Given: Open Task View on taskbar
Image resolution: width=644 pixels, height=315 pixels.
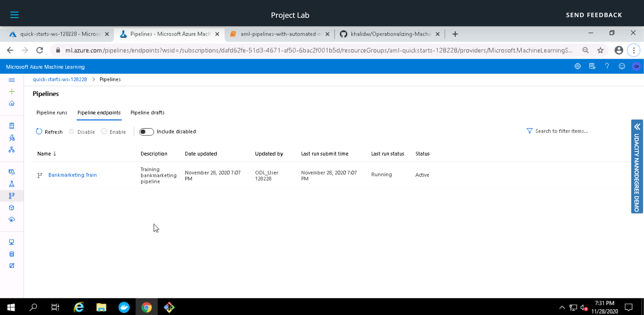Looking at the screenshot, I should [x=55, y=307].
